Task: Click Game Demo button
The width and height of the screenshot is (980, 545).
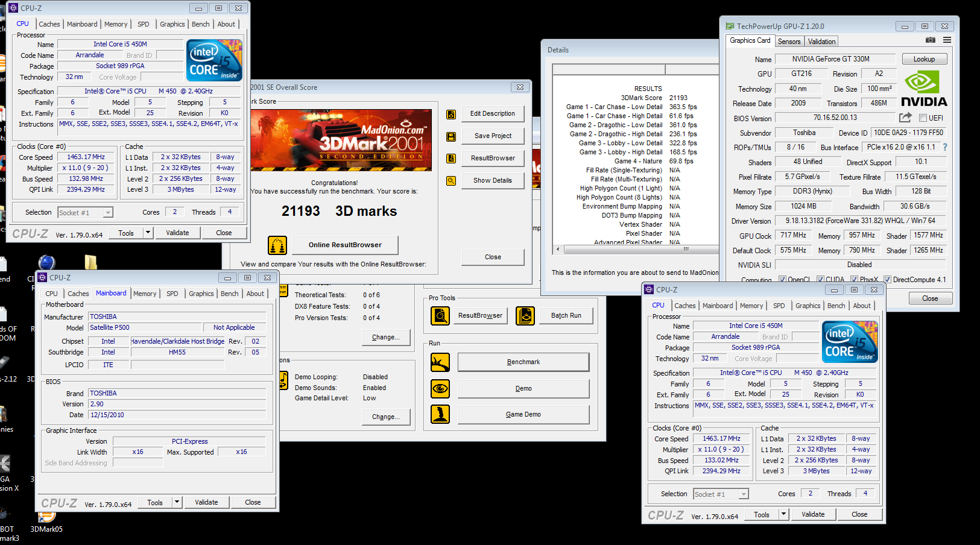Action: pos(523,414)
